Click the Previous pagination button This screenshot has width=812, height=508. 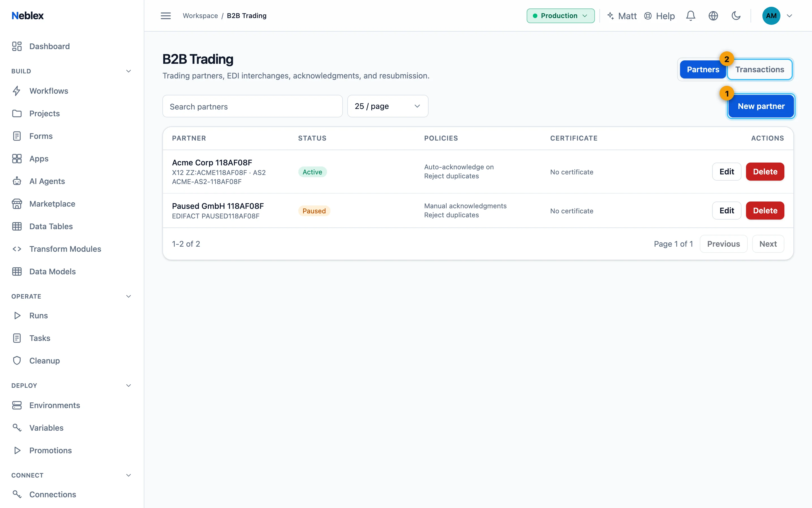click(x=723, y=244)
